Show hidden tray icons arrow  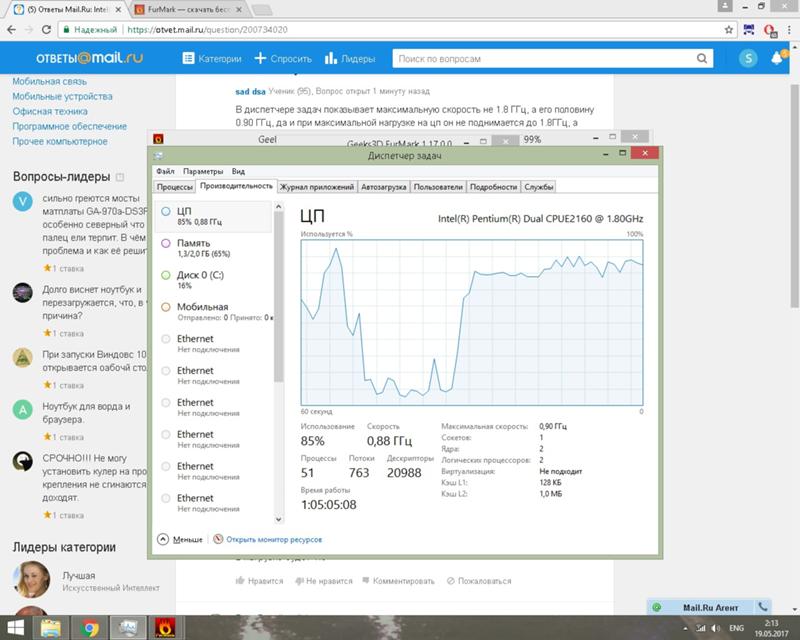[x=685, y=628]
